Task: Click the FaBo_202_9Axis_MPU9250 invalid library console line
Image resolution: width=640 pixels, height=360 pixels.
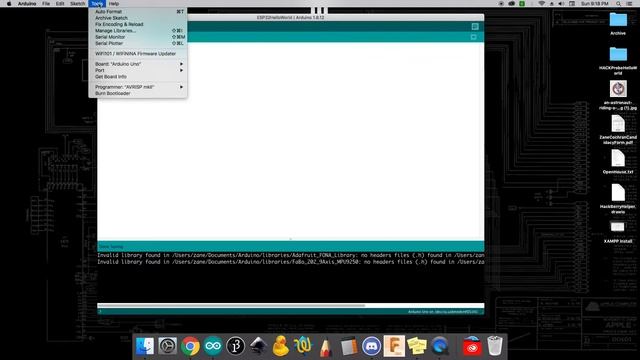Action: 291,262
